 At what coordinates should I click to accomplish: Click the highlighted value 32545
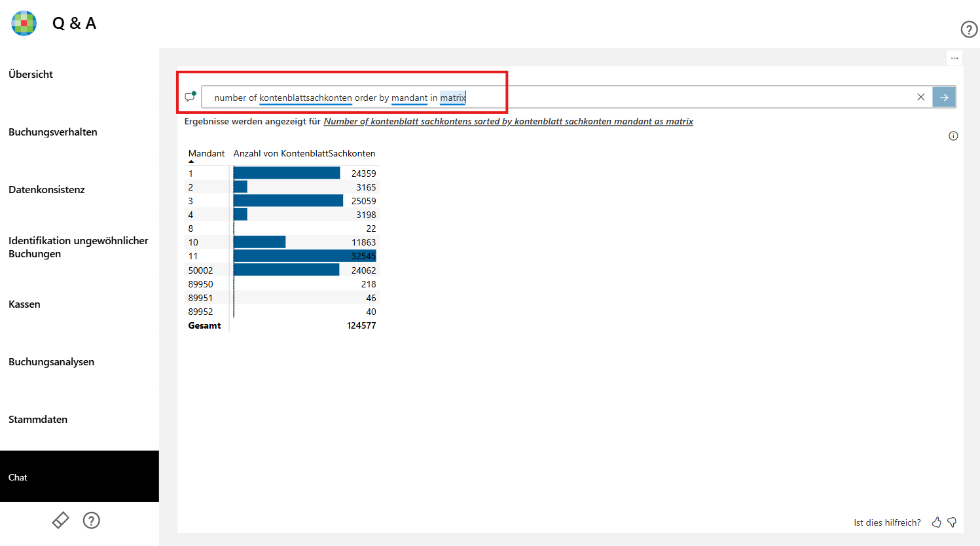(363, 256)
